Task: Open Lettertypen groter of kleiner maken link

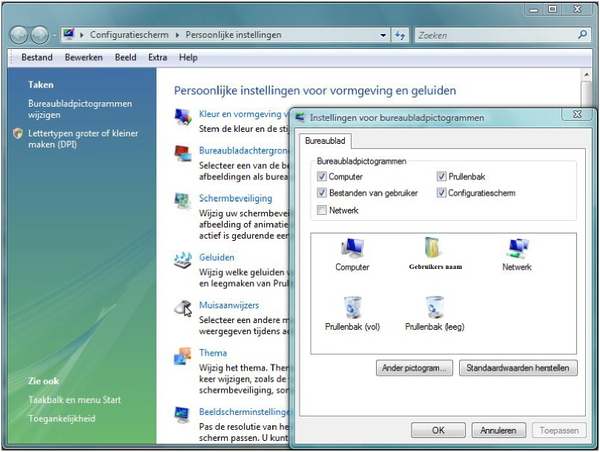Action: 83,139
